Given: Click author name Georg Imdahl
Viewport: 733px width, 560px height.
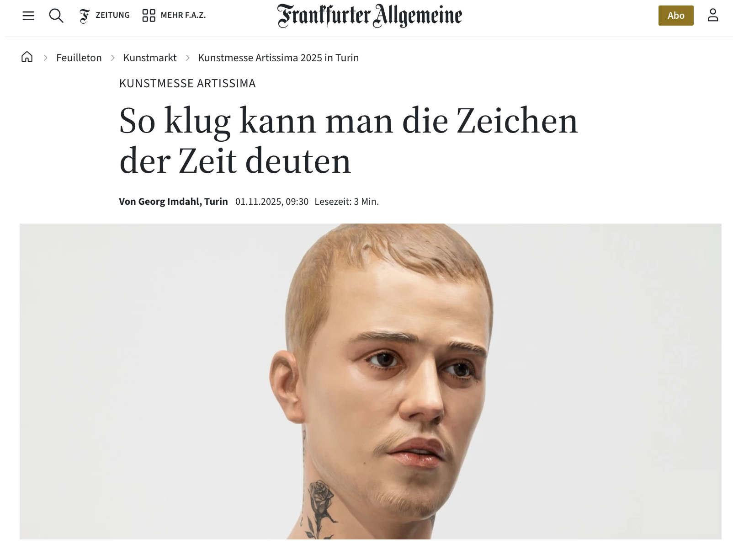Looking at the screenshot, I should (x=169, y=202).
